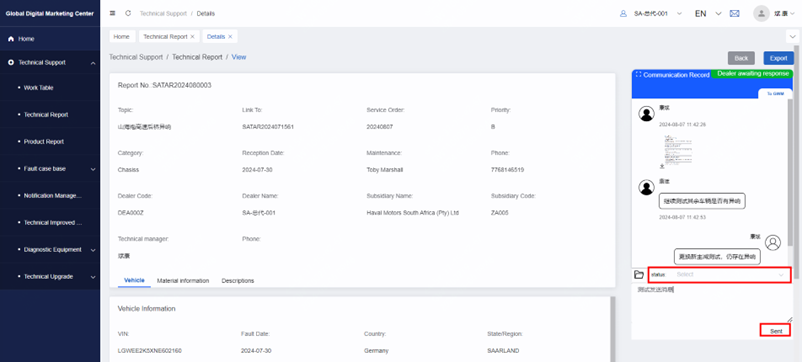Select the Vehicle tab
The height and width of the screenshot is (362, 802).
pos(134,281)
